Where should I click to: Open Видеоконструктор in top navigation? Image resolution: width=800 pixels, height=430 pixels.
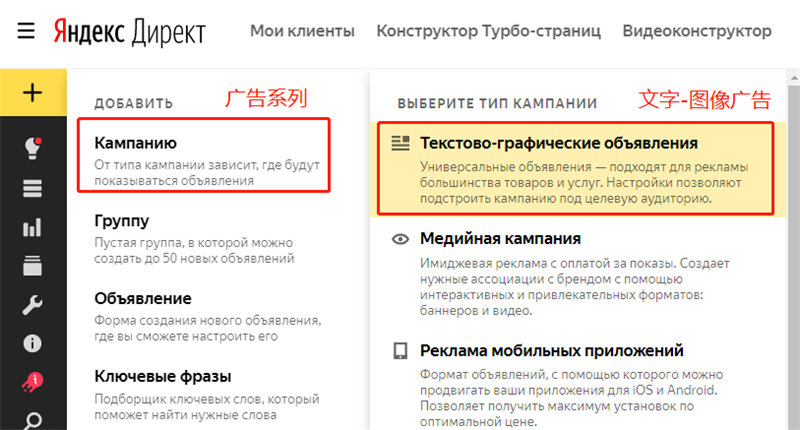[x=697, y=31]
